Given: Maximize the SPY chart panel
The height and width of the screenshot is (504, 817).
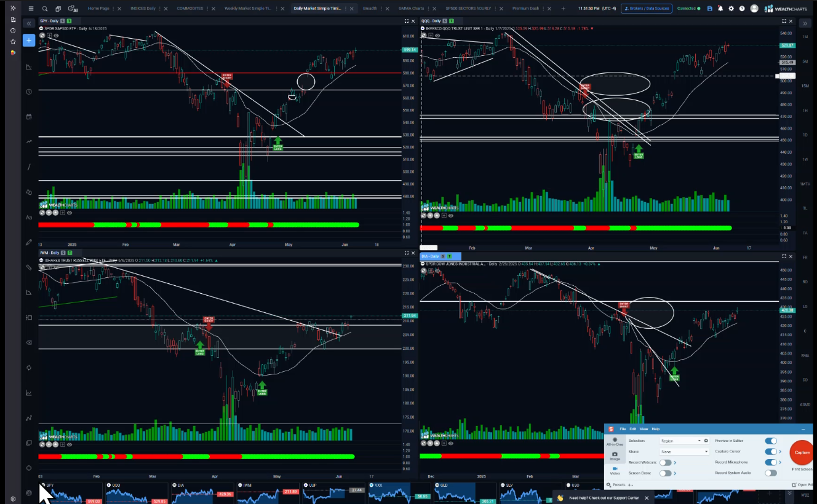Looking at the screenshot, I should 407,21.
